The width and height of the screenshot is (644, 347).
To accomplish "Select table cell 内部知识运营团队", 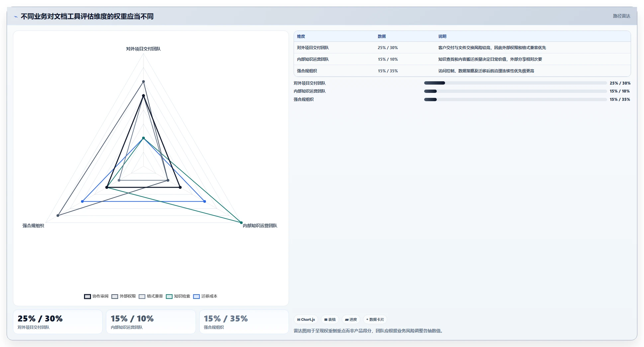I will pyautogui.click(x=313, y=59).
